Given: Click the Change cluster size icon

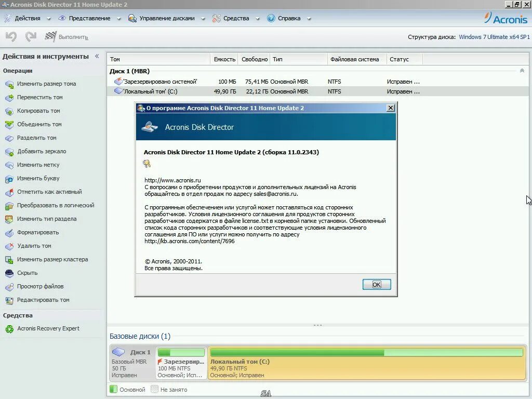Looking at the screenshot, I should point(9,260).
